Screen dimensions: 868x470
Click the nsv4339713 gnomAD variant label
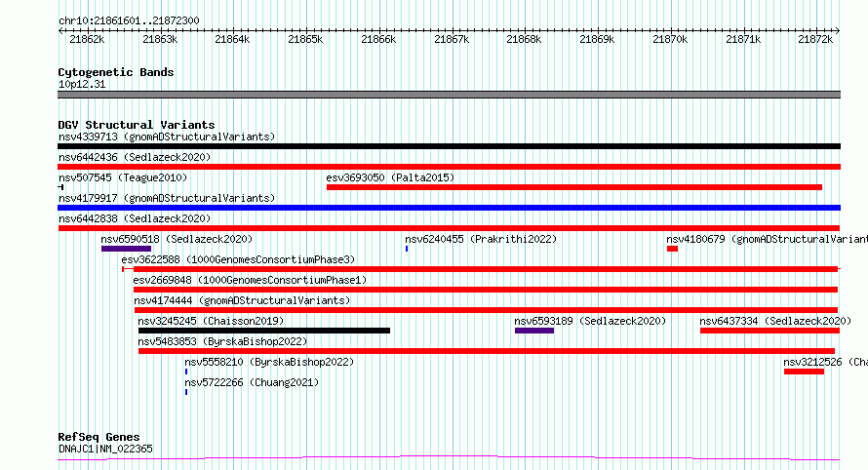(x=167, y=137)
